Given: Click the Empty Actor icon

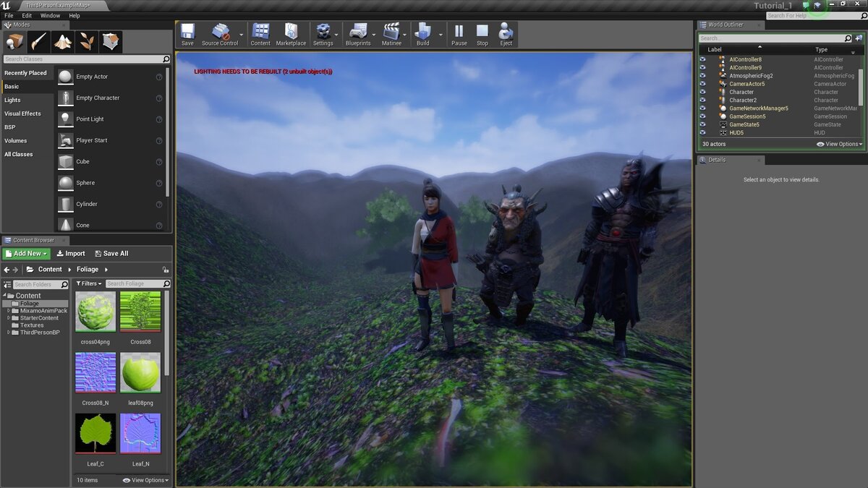Looking at the screenshot, I should click(66, 77).
